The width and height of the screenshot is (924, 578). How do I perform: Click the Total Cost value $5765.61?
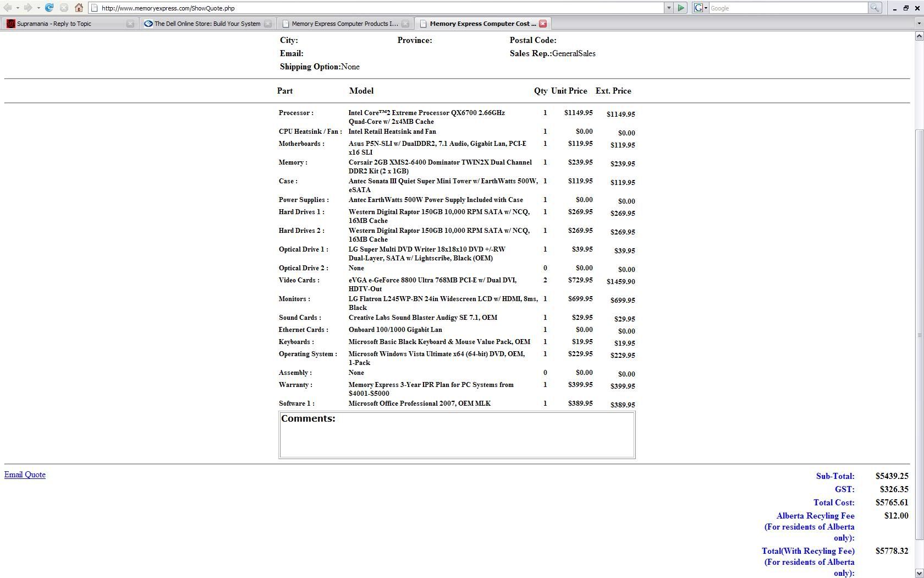click(x=892, y=503)
